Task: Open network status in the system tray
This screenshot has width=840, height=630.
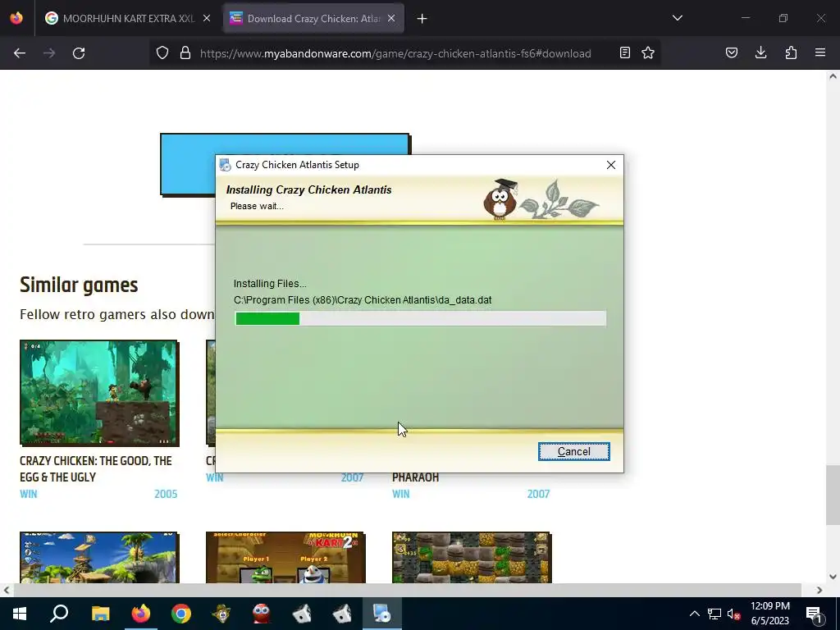Action: click(714, 614)
